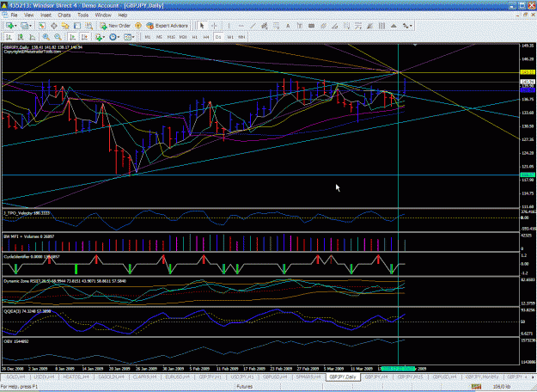Image resolution: width=537 pixels, height=392 pixels.
Task: Toggle chart Auto Scroll
Action: pos(72,37)
